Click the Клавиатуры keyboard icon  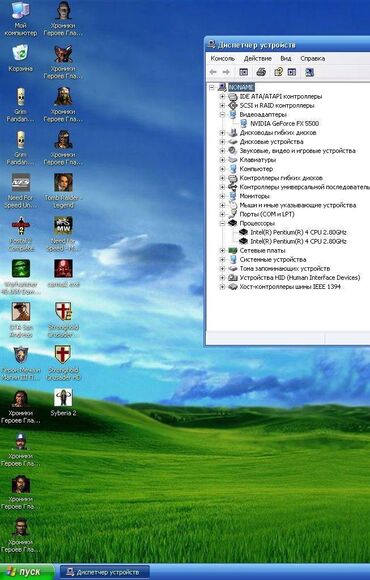232,160
